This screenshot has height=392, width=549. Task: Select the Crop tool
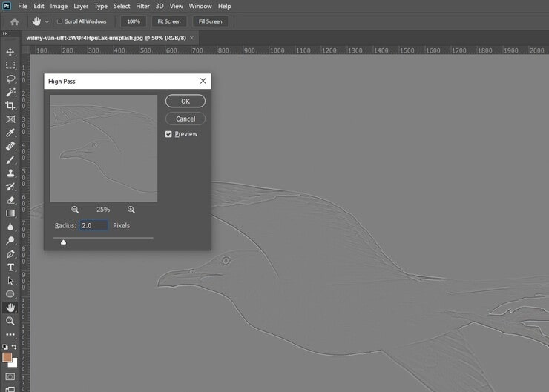[x=10, y=106]
